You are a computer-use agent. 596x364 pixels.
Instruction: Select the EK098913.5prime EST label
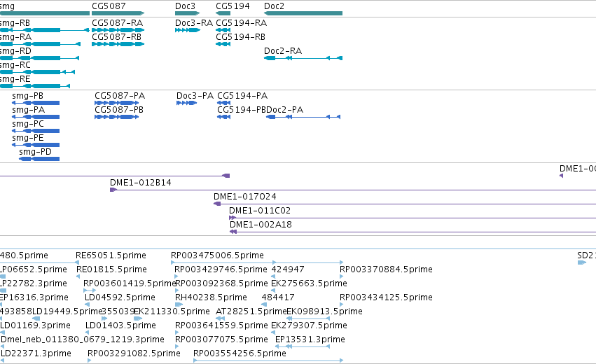click(324, 311)
